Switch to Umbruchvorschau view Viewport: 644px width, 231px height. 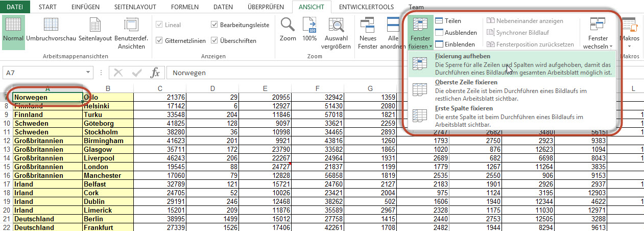coord(51,27)
